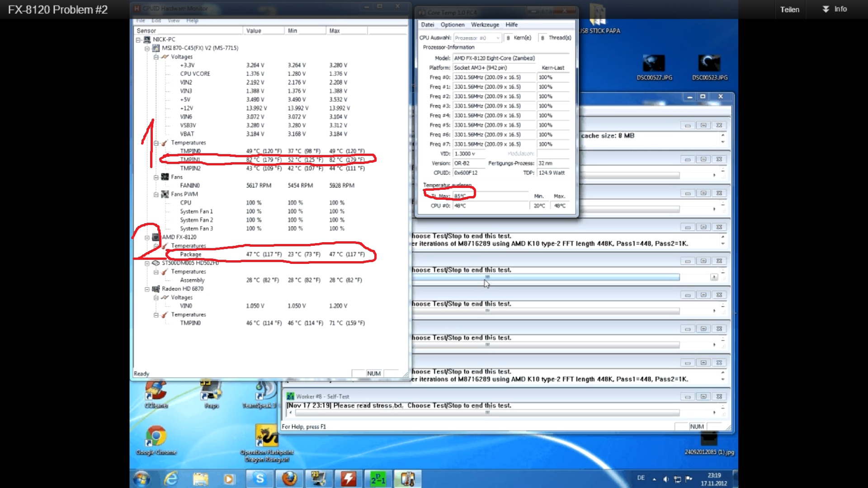Viewport: 868px width, 488px height.
Task: Open Prime95 taskbar icon
Action: tap(378, 479)
